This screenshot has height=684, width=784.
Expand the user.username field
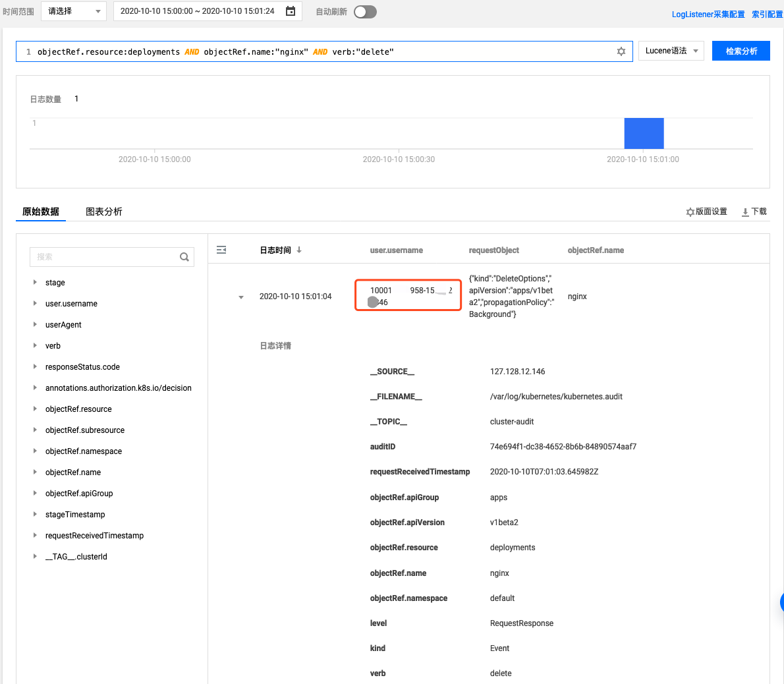(35, 303)
